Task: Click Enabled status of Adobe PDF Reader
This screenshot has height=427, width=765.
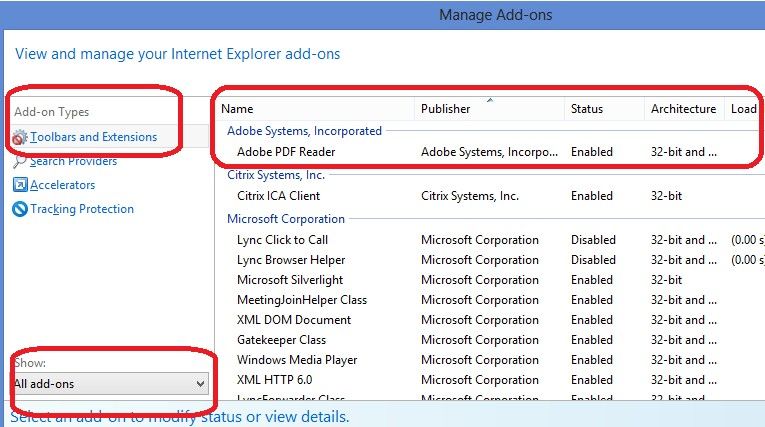Action: coord(592,152)
